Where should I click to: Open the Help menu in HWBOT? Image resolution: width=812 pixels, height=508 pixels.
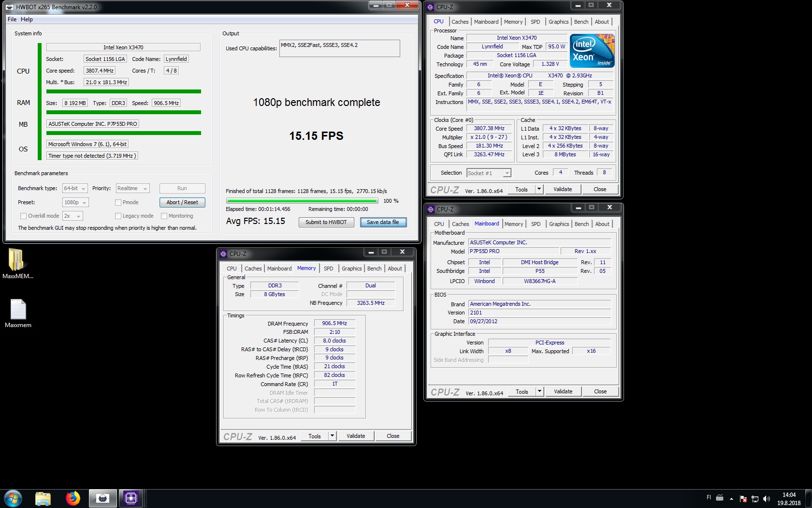click(x=27, y=19)
